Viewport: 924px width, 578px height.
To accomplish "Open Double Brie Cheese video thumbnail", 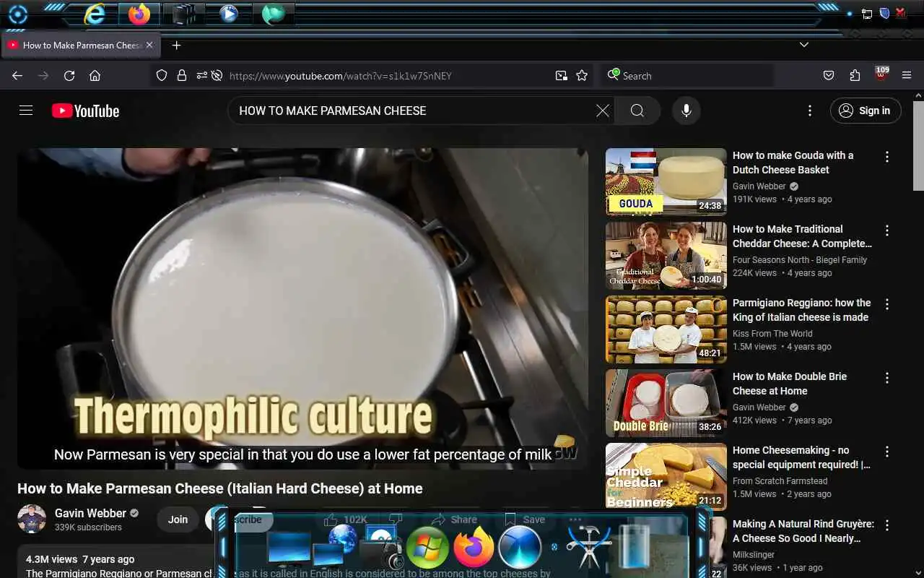I will [x=666, y=403].
